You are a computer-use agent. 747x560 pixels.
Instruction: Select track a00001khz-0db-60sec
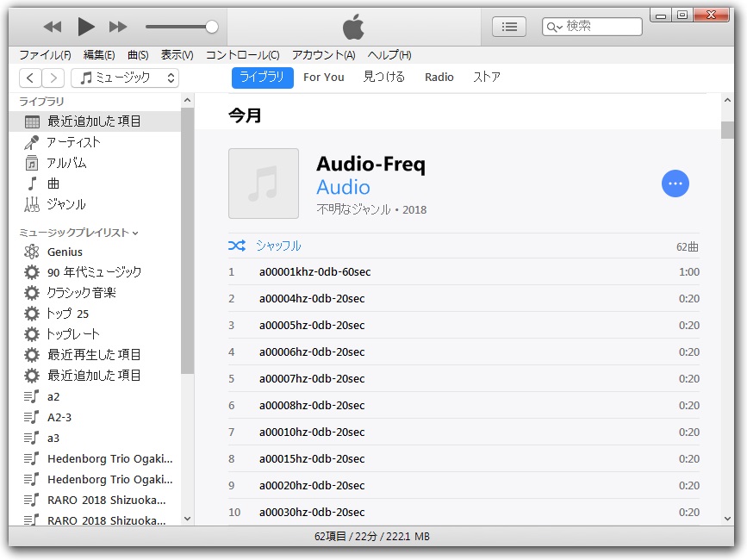point(464,272)
